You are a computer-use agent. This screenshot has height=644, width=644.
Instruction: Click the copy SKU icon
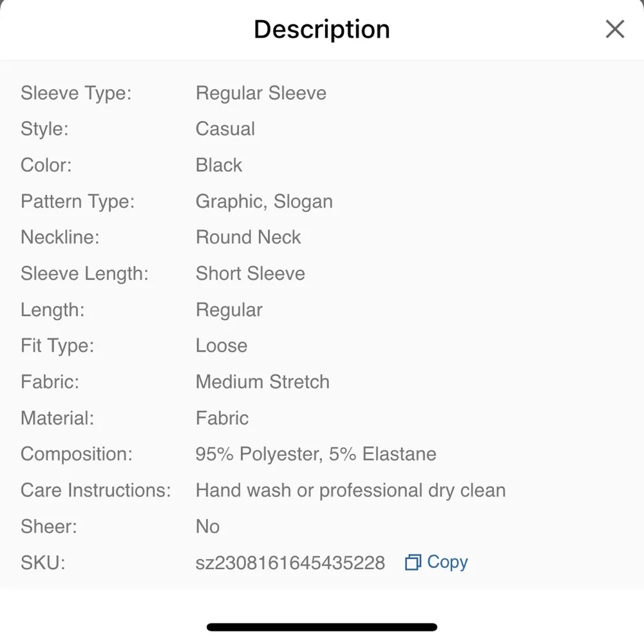pyautogui.click(x=412, y=563)
